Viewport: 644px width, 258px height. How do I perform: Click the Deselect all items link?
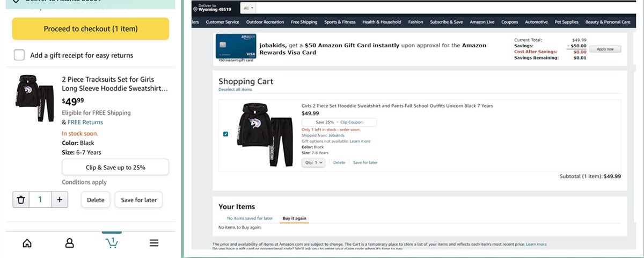tap(235, 90)
